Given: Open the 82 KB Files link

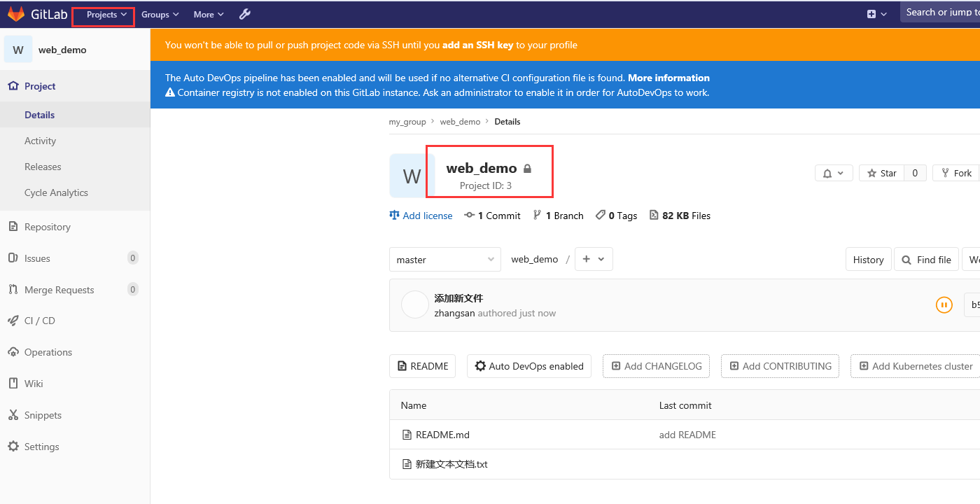Looking at the screenshot, I should click(x=680, y=216).
